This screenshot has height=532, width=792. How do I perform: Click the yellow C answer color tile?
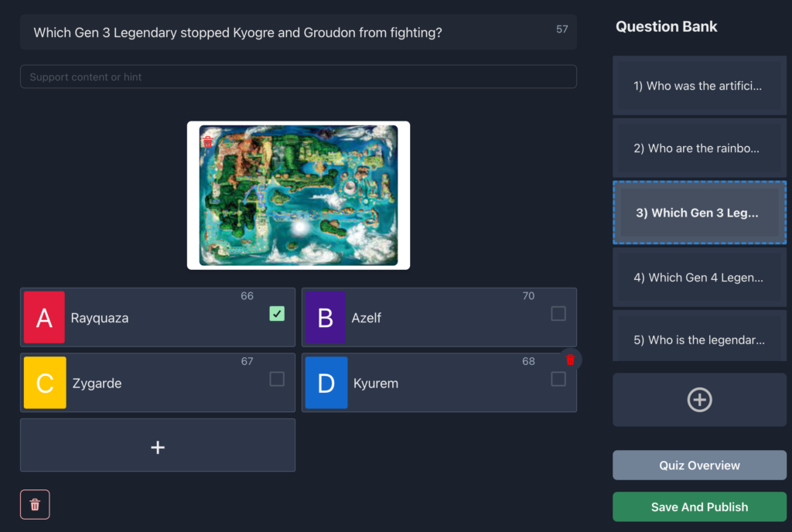pos(45,383)
